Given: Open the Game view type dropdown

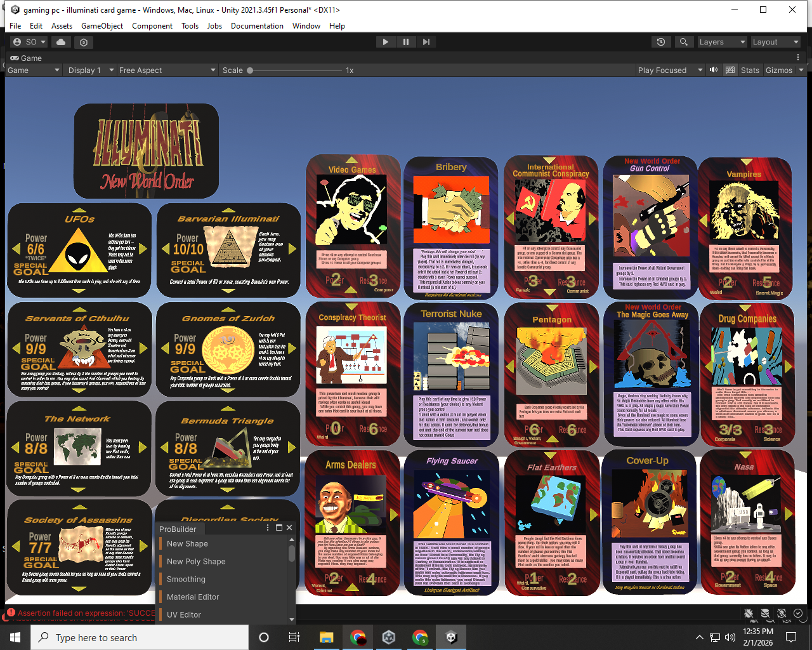Looking at the screenshot, I should (x=34, y=70).
